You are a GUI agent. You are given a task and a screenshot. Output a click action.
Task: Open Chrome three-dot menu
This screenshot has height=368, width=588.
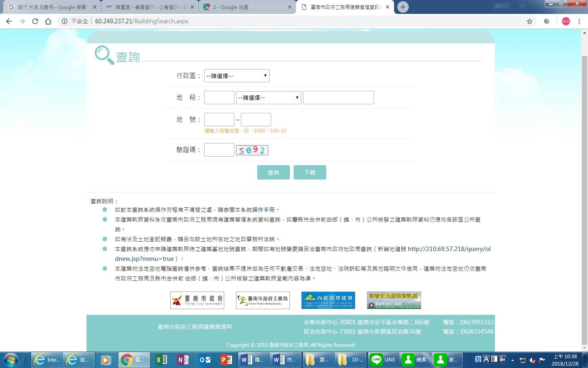coord(579,21)
